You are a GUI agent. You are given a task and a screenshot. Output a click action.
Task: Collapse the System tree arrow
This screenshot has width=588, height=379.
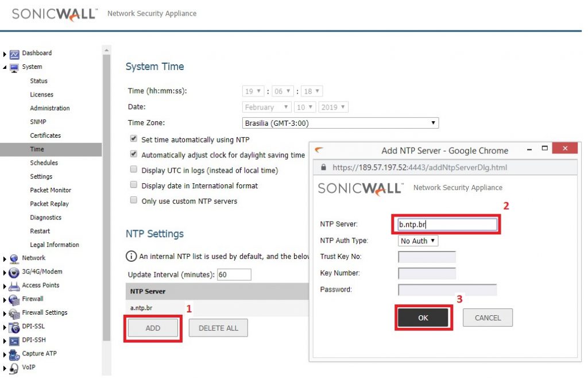pos(5,68)
